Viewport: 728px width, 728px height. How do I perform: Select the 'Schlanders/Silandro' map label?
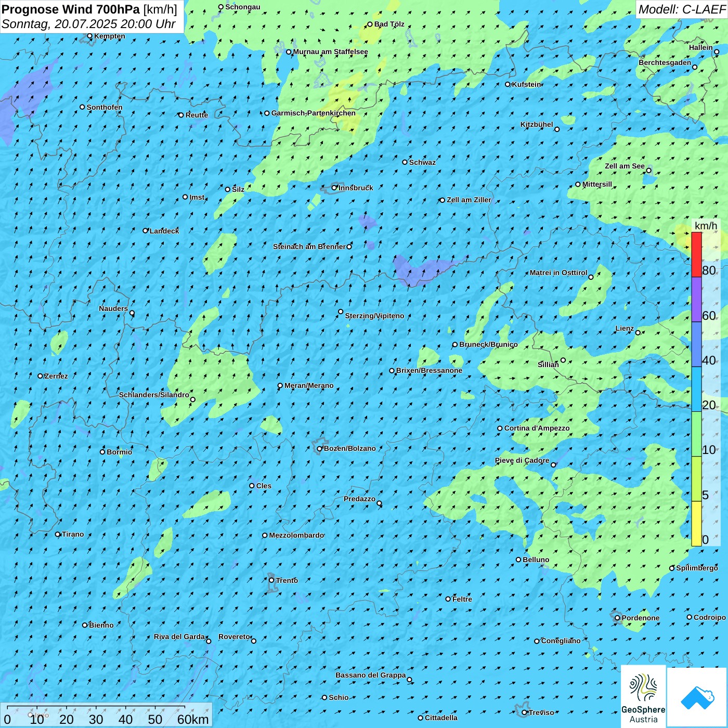click(154, 395)
